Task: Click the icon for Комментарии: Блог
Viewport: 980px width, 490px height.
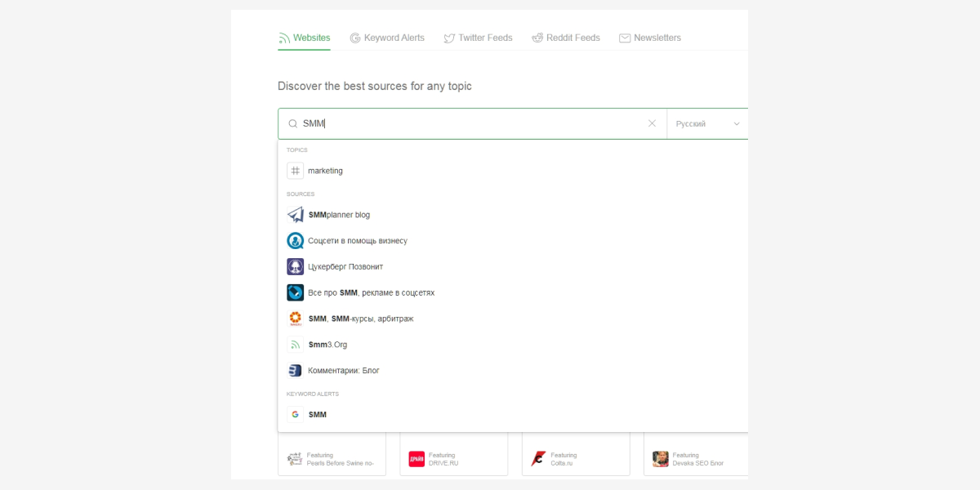Action: 295,371
